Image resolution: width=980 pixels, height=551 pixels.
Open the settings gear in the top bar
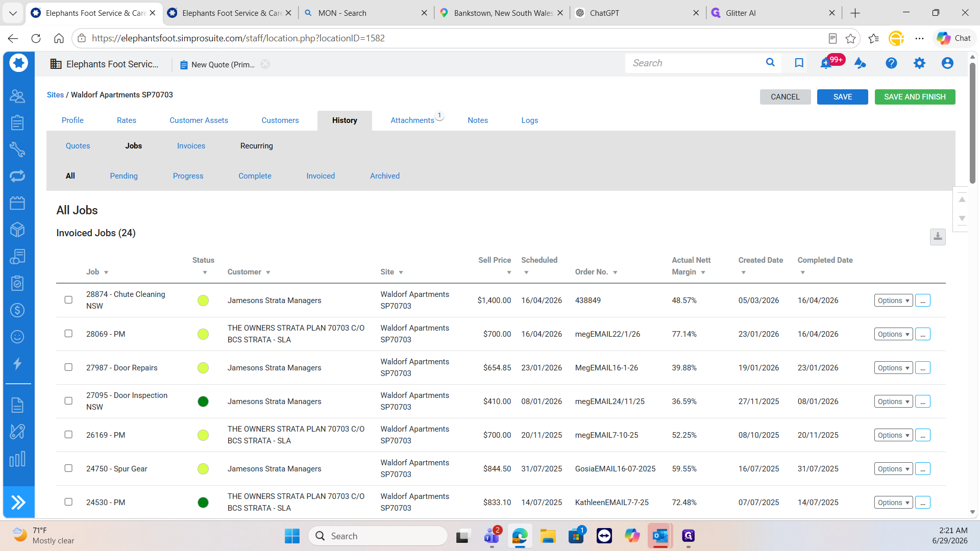(919, 63)
